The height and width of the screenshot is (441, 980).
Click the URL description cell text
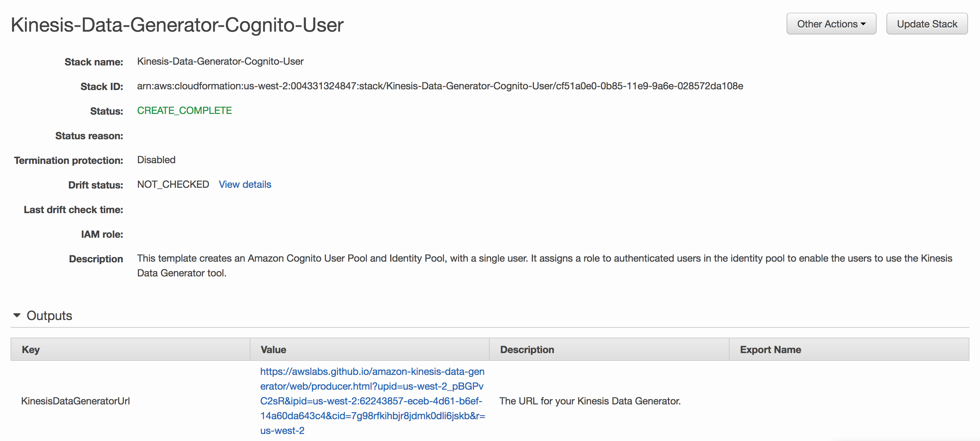click(x=590, y=401)
